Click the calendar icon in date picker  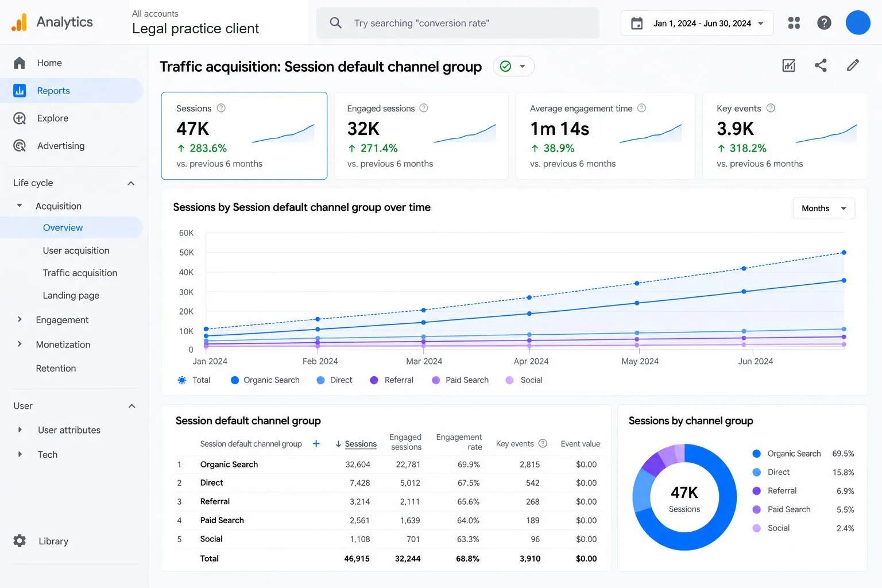click(637, 24)
